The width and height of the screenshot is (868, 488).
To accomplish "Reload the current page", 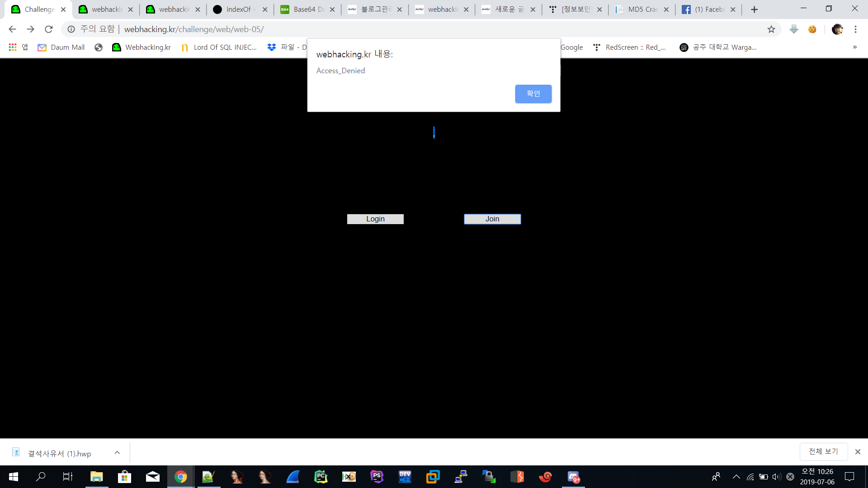I will [49, 29].
